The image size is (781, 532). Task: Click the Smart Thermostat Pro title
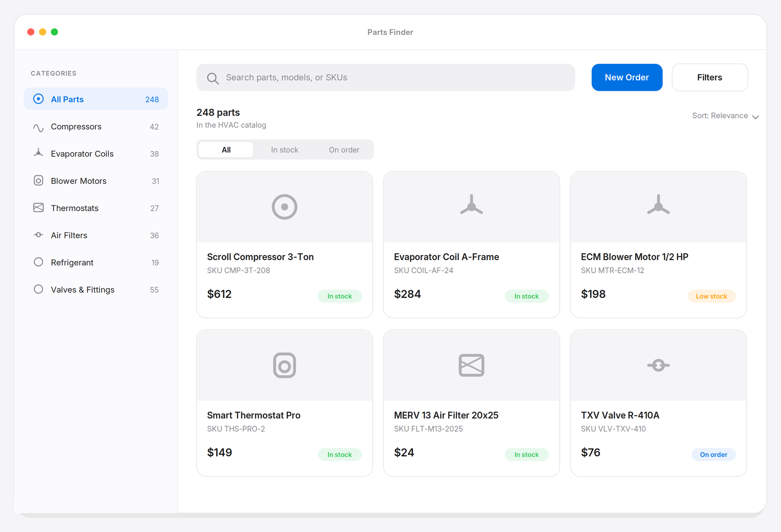pos(254,415)
